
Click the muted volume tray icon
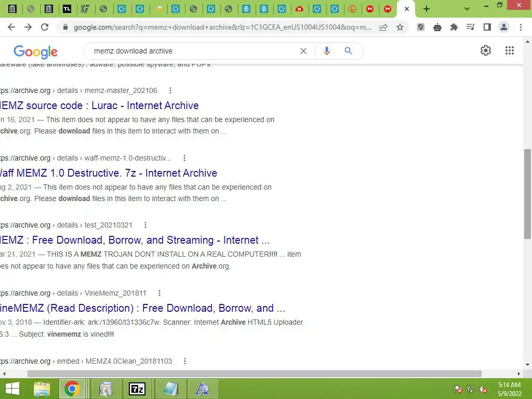click(483, 389)
